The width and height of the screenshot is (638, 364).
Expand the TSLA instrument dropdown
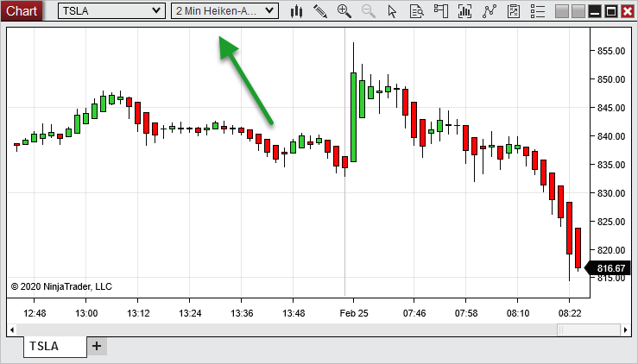155,11
